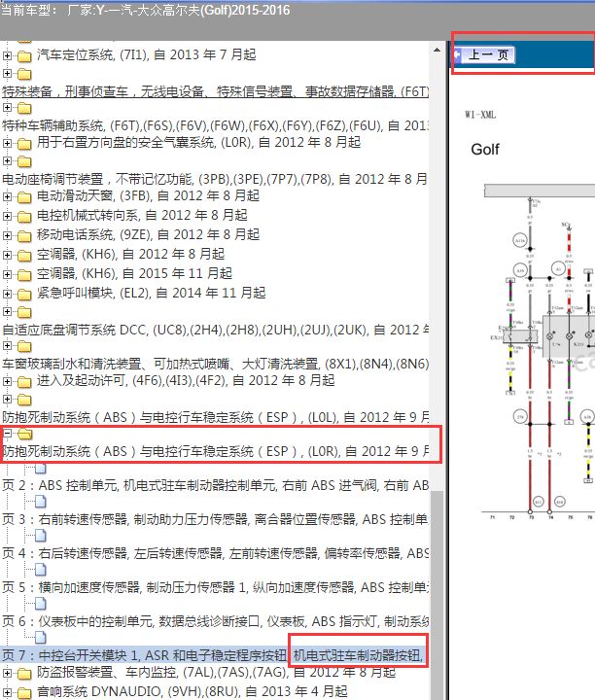Select 防抱死制动系统 ABS/ESP (L0L) entry
595x700 pixels.
click(x=215, y=417)
